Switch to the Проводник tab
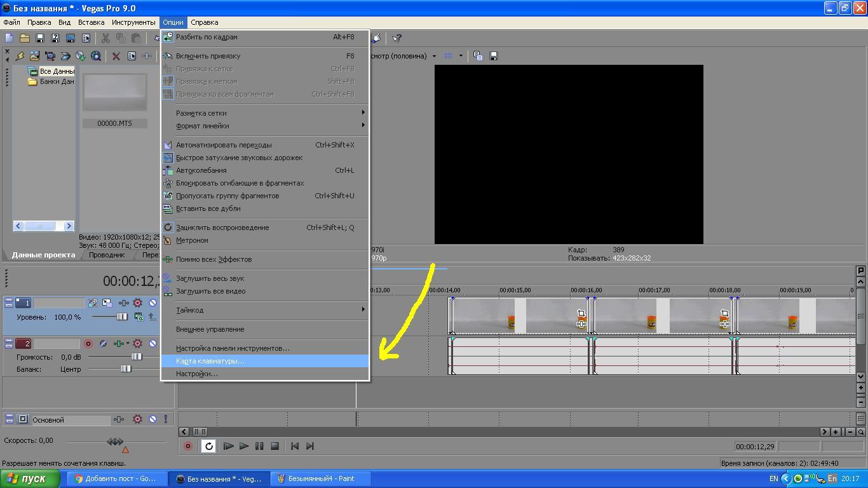The height and width of the screenshot is (488, 868). pos(107,255)
